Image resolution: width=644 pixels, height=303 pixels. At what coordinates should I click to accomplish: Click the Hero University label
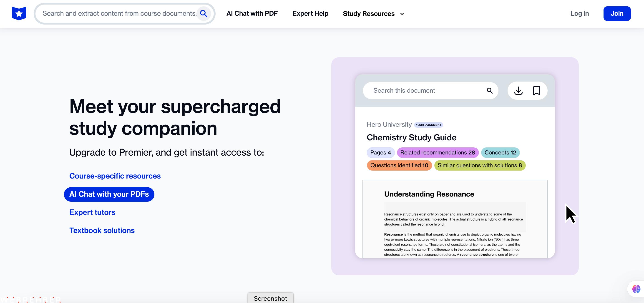coord(389,124)
